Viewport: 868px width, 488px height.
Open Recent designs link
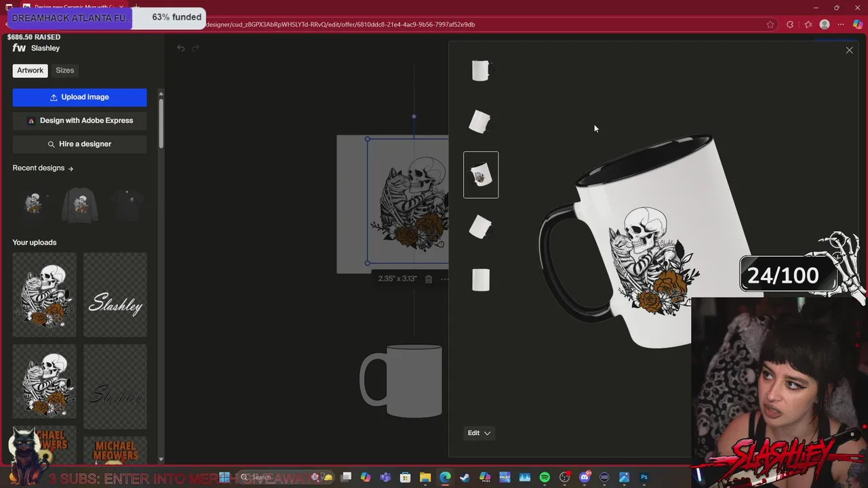43,168
